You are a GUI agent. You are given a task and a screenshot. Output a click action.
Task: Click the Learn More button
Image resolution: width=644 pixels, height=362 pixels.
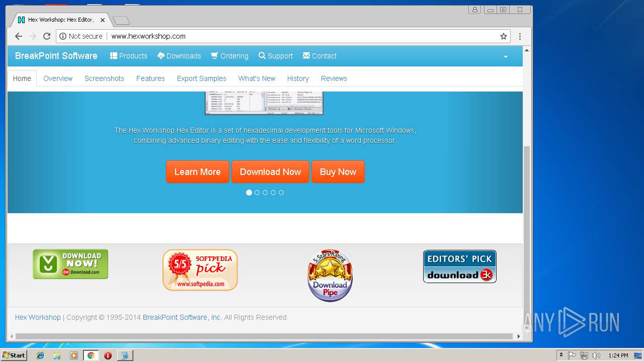198,172
